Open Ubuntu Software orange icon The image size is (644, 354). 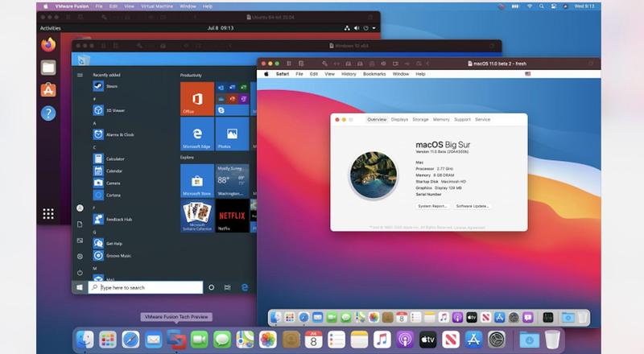48,90
